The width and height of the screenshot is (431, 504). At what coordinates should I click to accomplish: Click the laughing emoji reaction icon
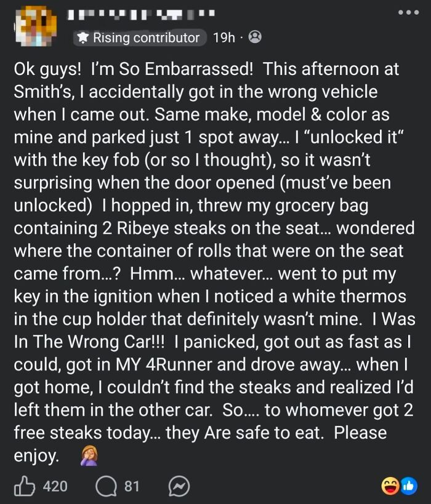389,486
